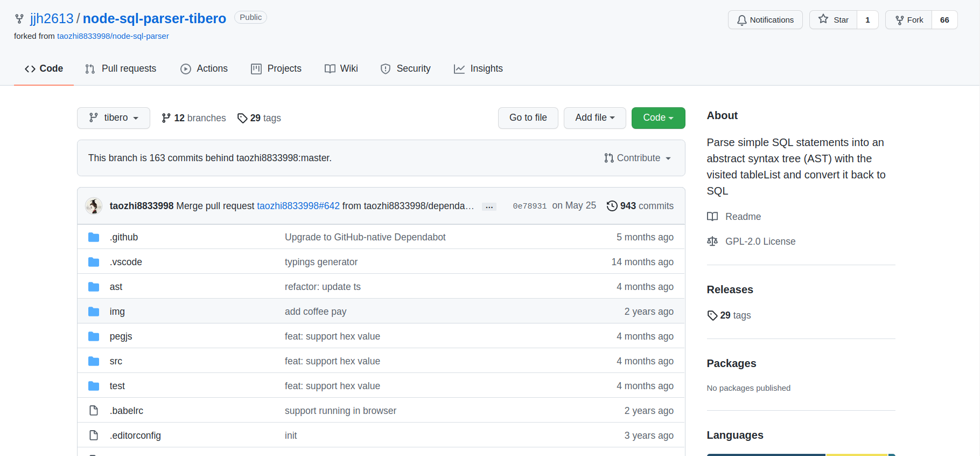
Task: Switch to the Security tab
Action: click(x=405, y=68)
